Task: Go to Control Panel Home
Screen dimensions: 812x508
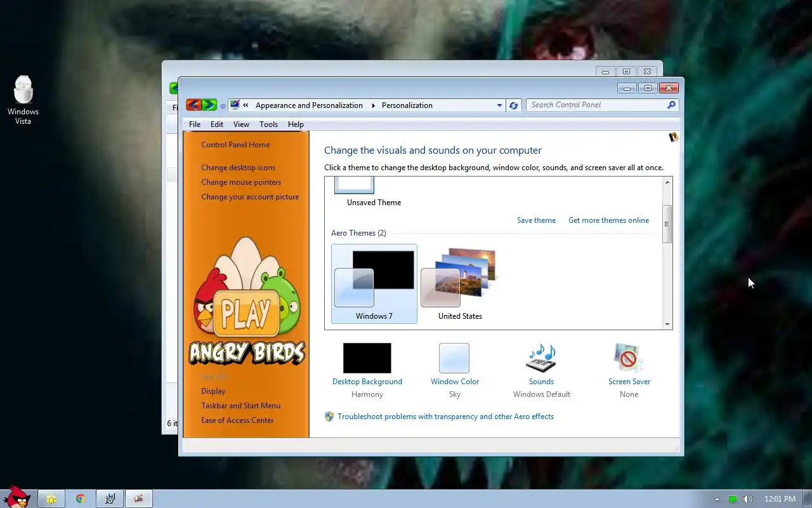Action: 235,145
